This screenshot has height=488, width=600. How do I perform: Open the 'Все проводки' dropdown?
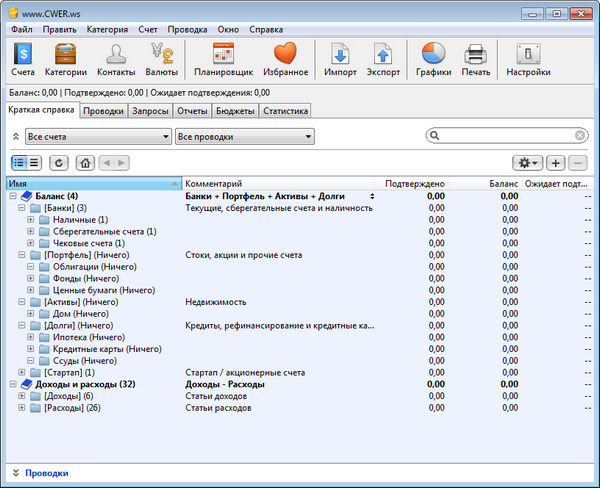245,136
